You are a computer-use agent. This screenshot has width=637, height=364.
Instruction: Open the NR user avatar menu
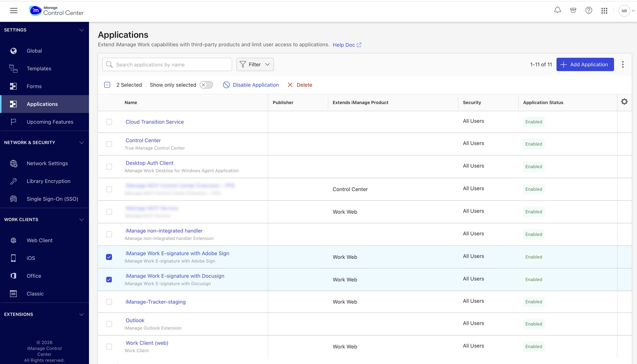click(624, 11)
